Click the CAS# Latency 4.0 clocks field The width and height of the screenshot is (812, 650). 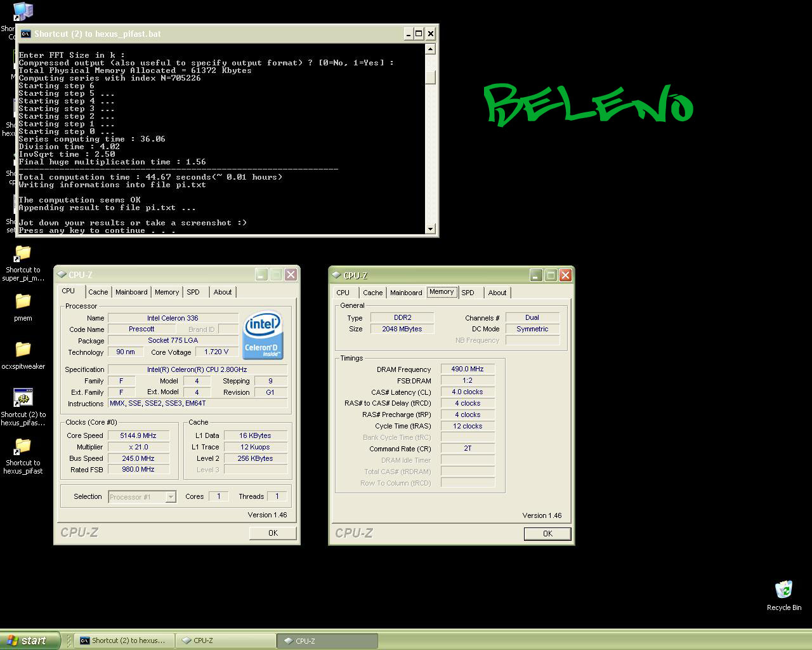tap(468, 392)
